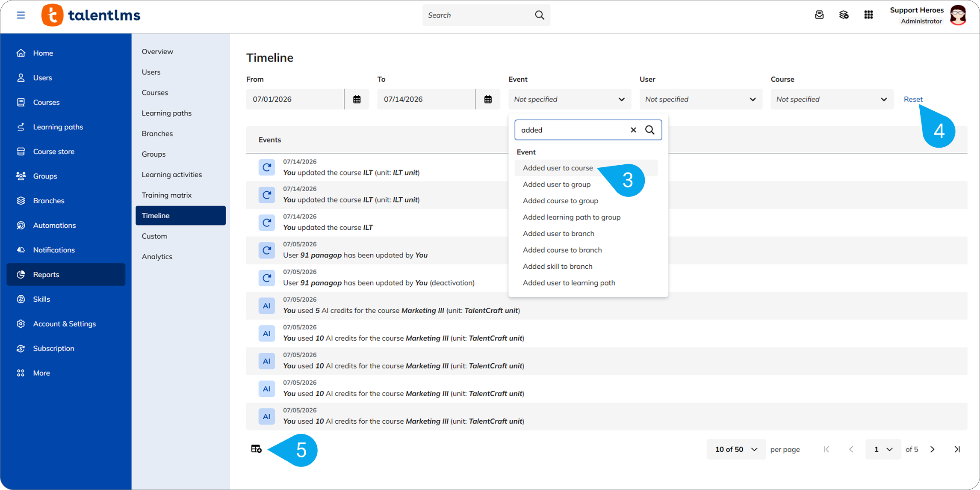Open the 10 of 50 per page dropdown
The image size is (980, 490).
(736, 449)
